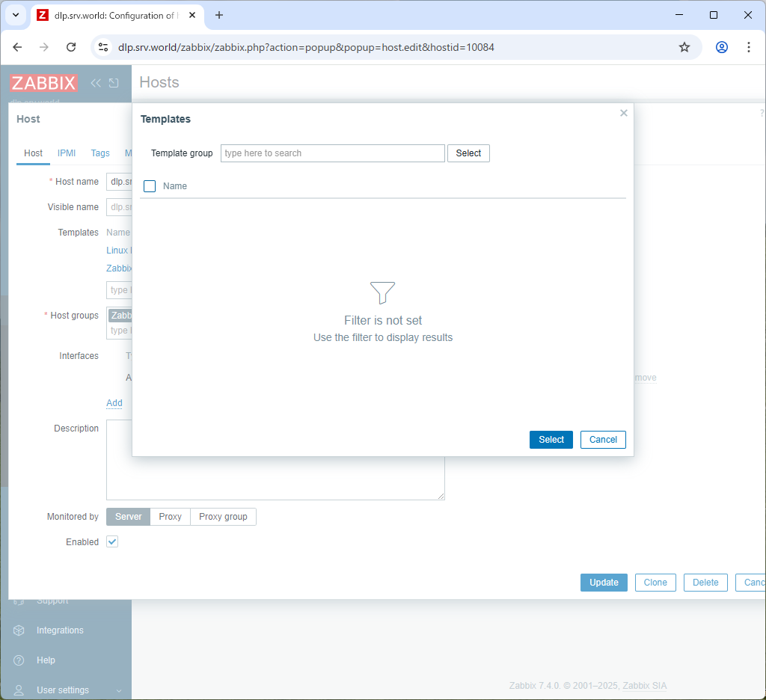Open the Linux template link
766x700 pixels.
[119, 250]
